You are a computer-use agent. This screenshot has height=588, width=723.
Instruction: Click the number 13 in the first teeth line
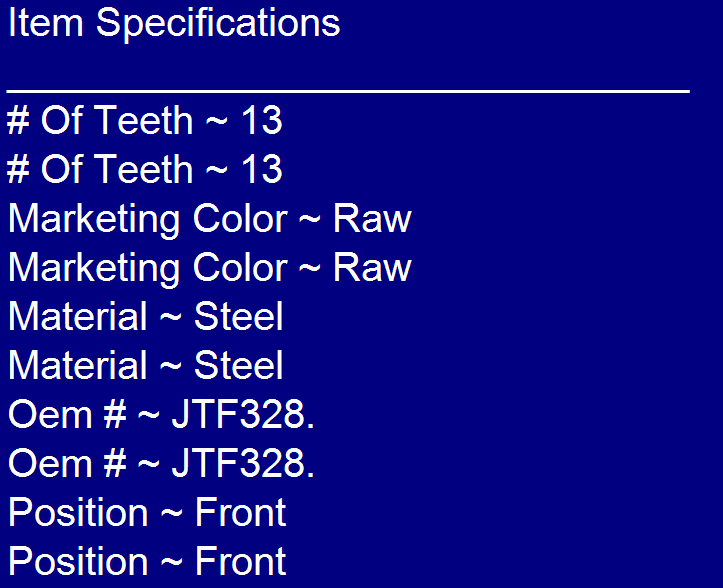pyautogui.click(x=262, y=121)
